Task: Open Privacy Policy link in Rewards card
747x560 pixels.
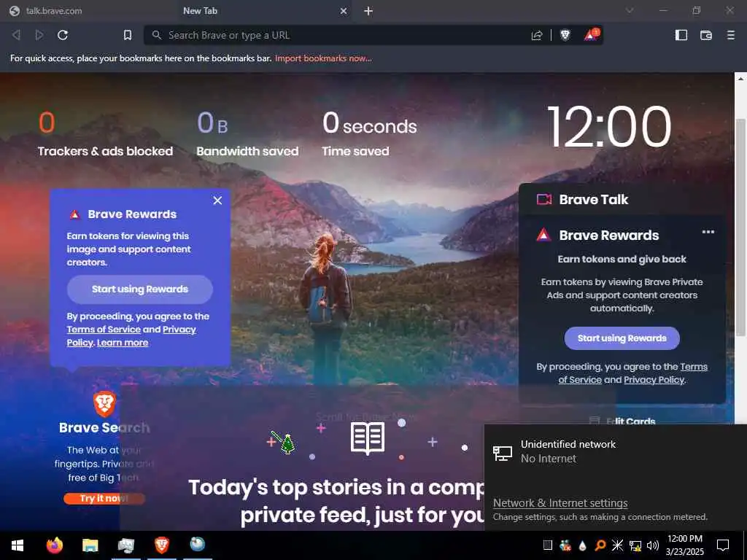Action: coord(654,380)
